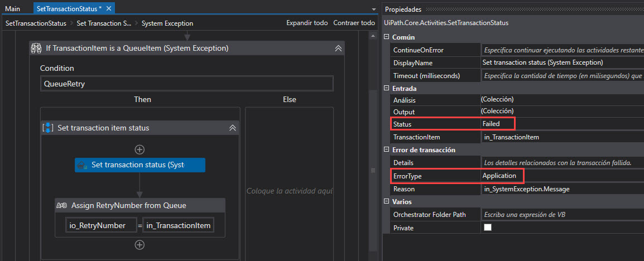The width and height of the screenshot is (644, 261).
Task: Switch to the Main tab
Action: click(x=13, y=8)
